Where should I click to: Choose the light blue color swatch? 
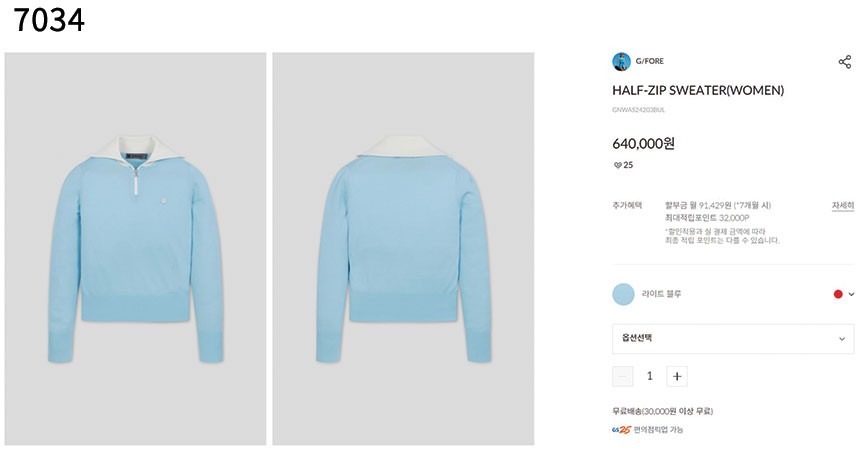623,294
